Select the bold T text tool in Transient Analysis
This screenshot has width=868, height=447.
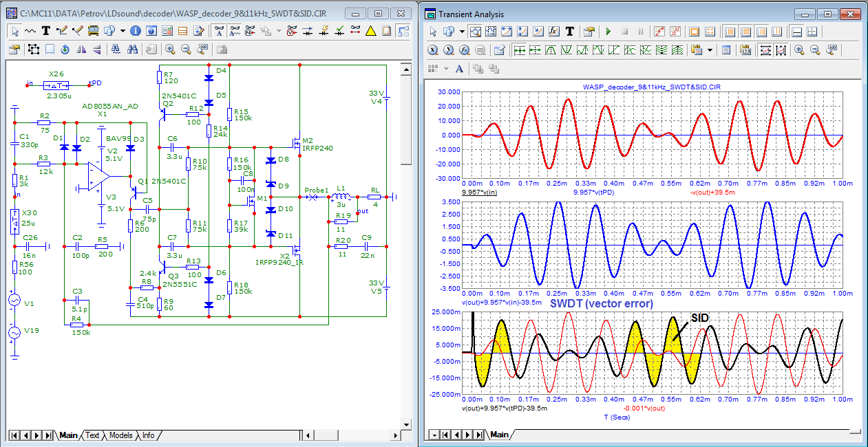point(570,32)
